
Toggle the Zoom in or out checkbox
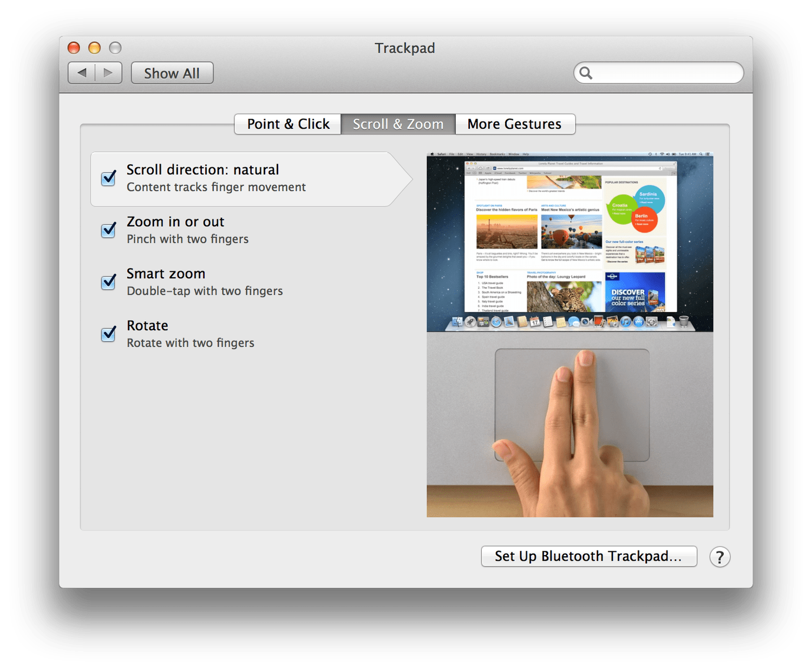point(108,230)
